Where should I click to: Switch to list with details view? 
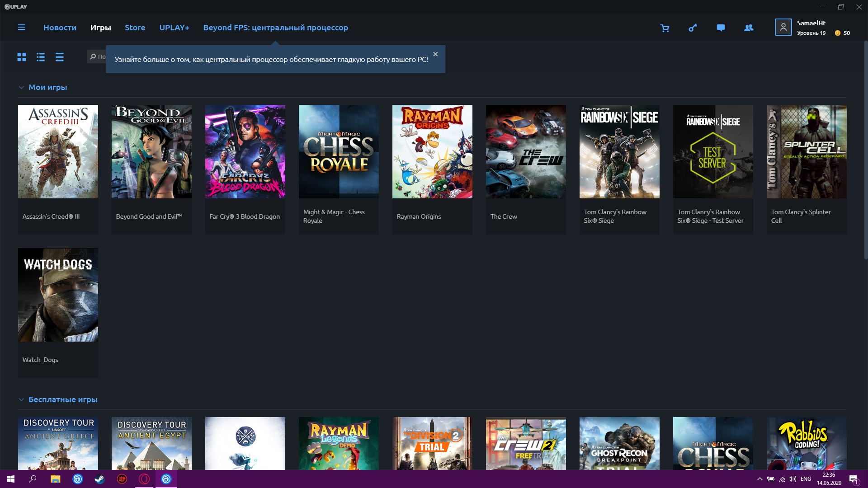41,57
